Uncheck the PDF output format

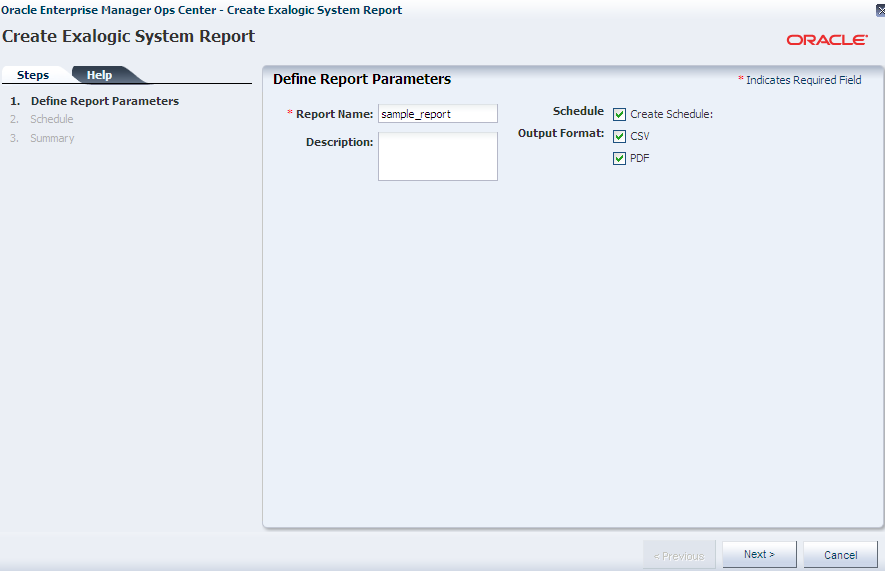coord(619,159)
